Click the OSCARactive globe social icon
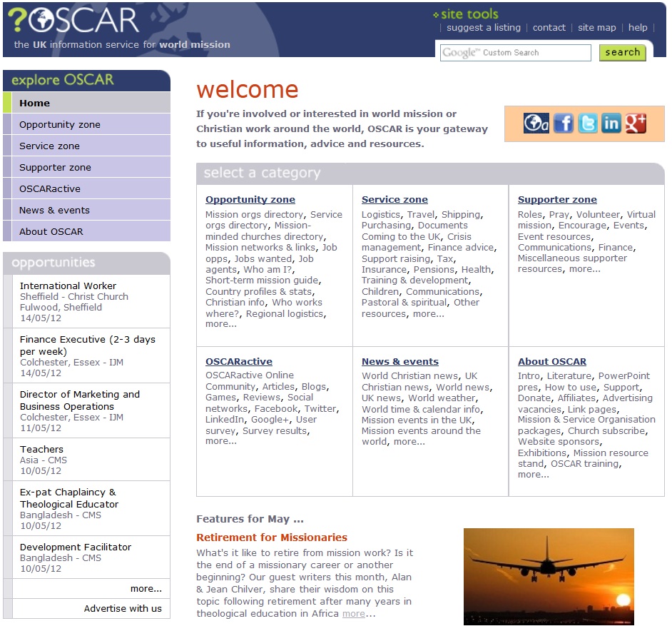This screenshot has width=672, height=626. click(536, 123)
